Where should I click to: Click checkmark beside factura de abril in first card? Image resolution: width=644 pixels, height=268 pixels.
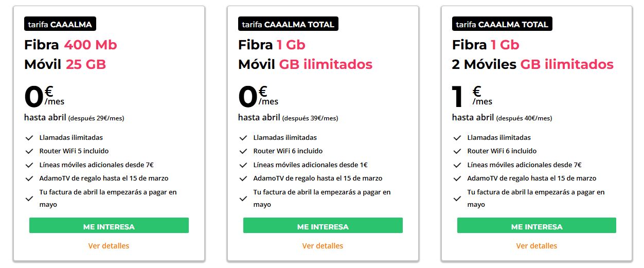[29, 199]
